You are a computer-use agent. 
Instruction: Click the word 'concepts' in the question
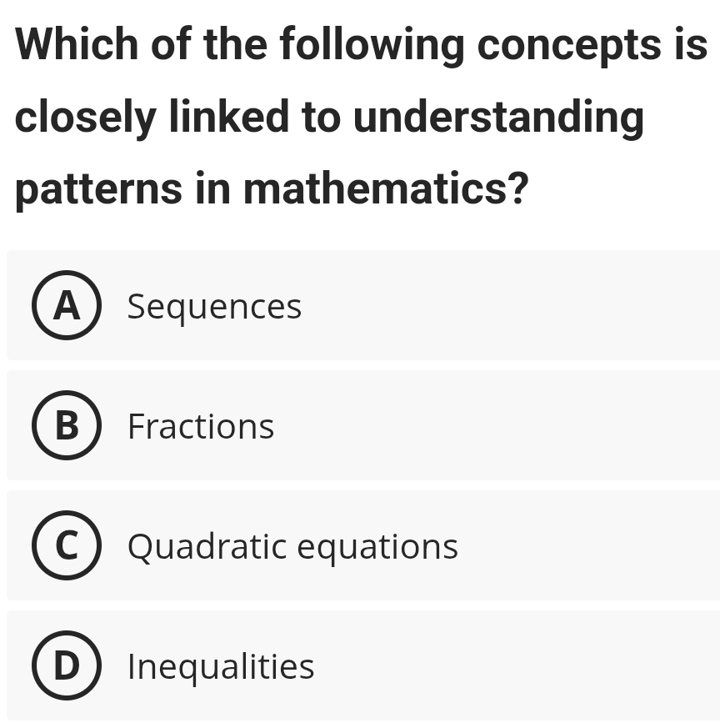pos(567,45)
